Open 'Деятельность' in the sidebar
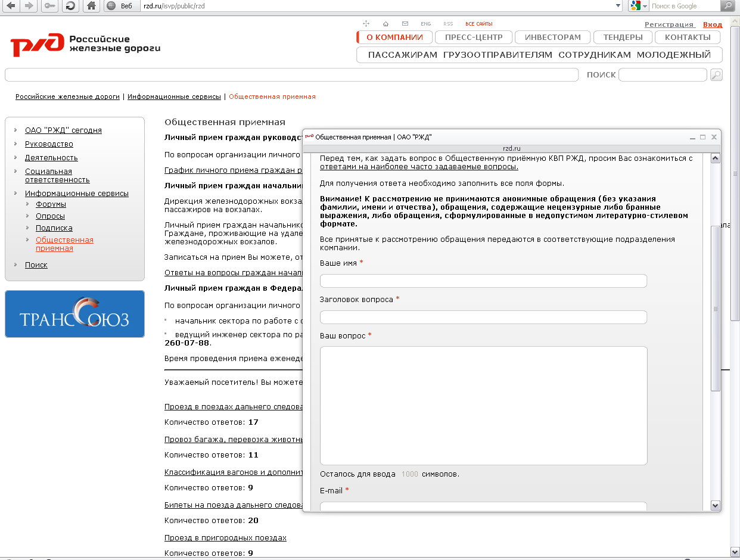The width and height of the screenshot is (740, 560). click(51, 157)
